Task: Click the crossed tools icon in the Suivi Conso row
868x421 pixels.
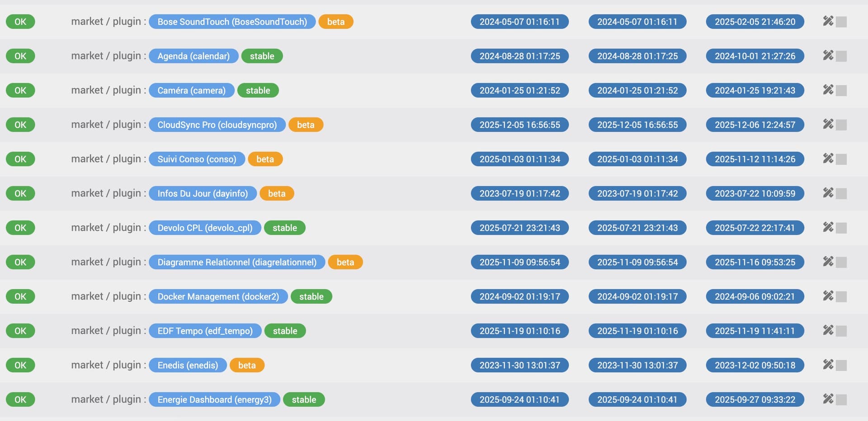Action: (828, 159)
